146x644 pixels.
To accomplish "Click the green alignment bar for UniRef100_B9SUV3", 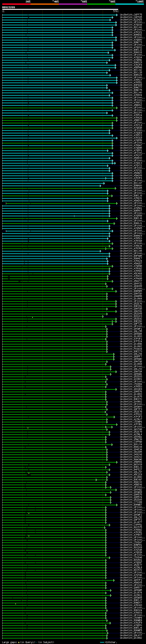I will (x=53, y=316).
